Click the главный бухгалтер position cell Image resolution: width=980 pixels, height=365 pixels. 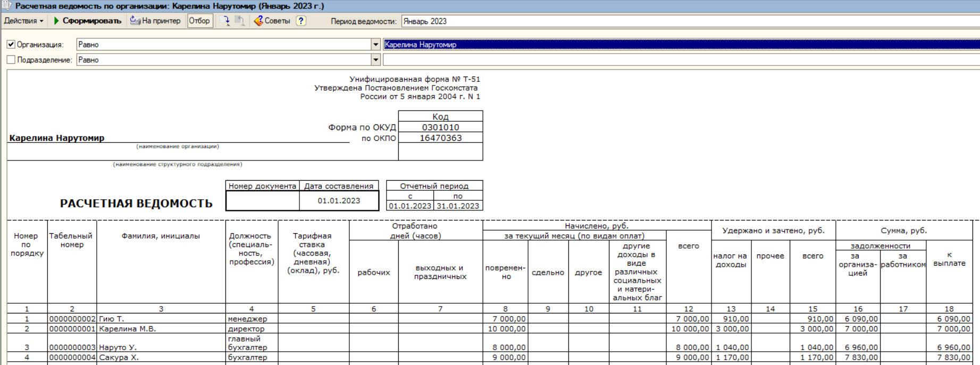pos(252,343)
